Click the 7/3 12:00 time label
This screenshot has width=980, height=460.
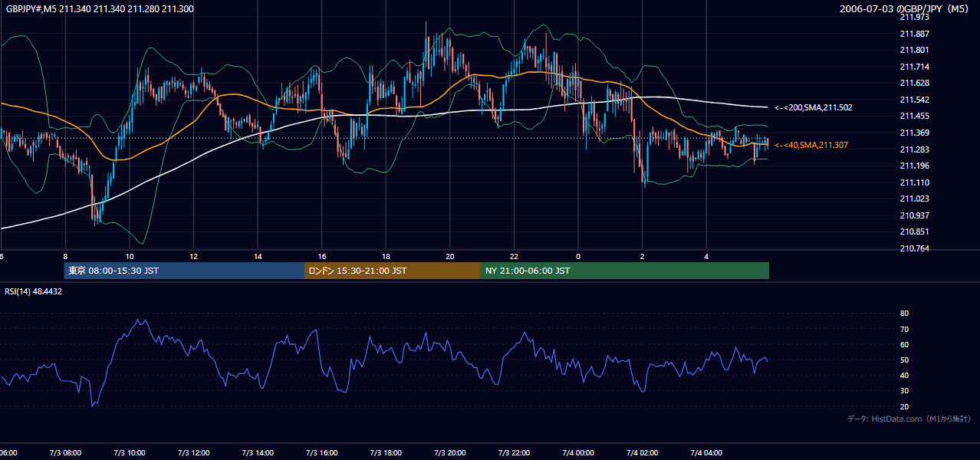(x=193, y=453)
